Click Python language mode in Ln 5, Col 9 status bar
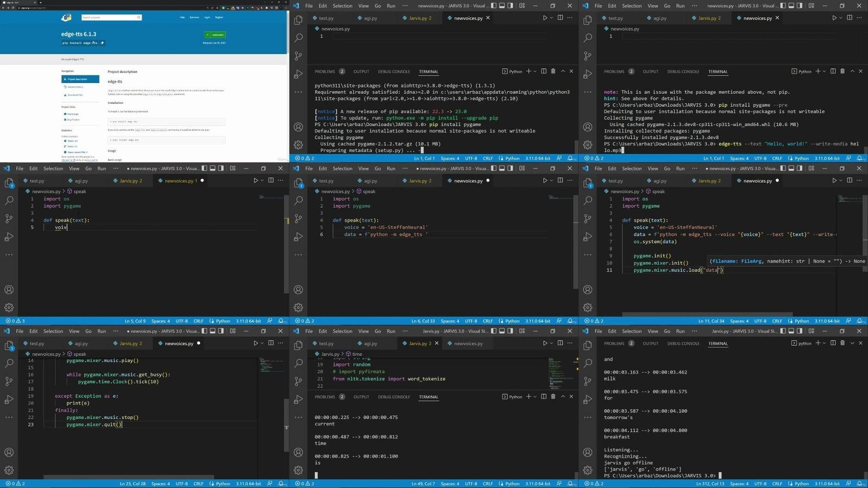This screenshot has height=488, width=868. [x=223, y=321]
